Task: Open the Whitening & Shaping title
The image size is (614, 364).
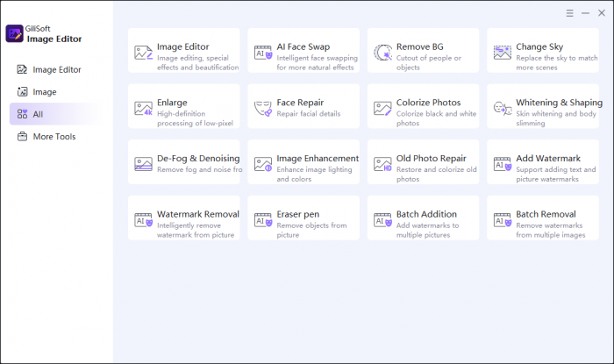Action: [560, 103]
